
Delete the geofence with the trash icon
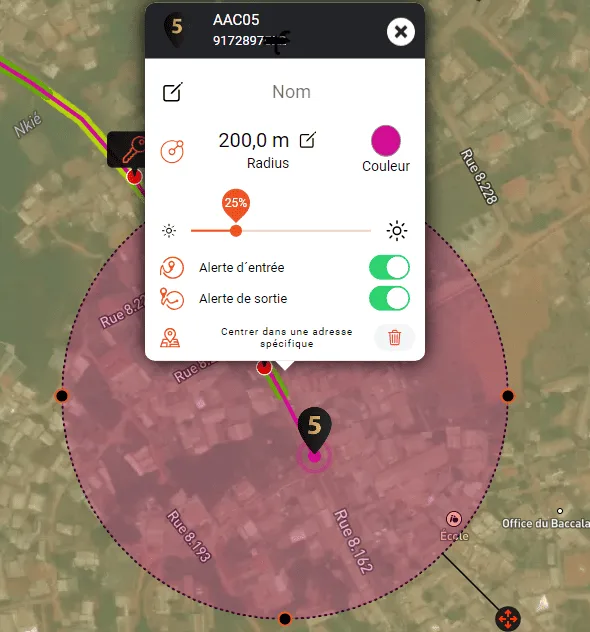point(395,337)
